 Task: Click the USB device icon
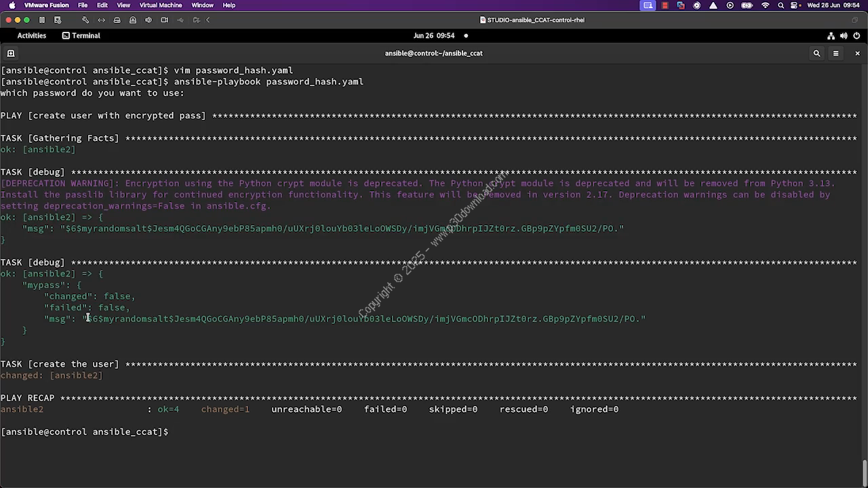pyautogui.click(x=180, y=20)
